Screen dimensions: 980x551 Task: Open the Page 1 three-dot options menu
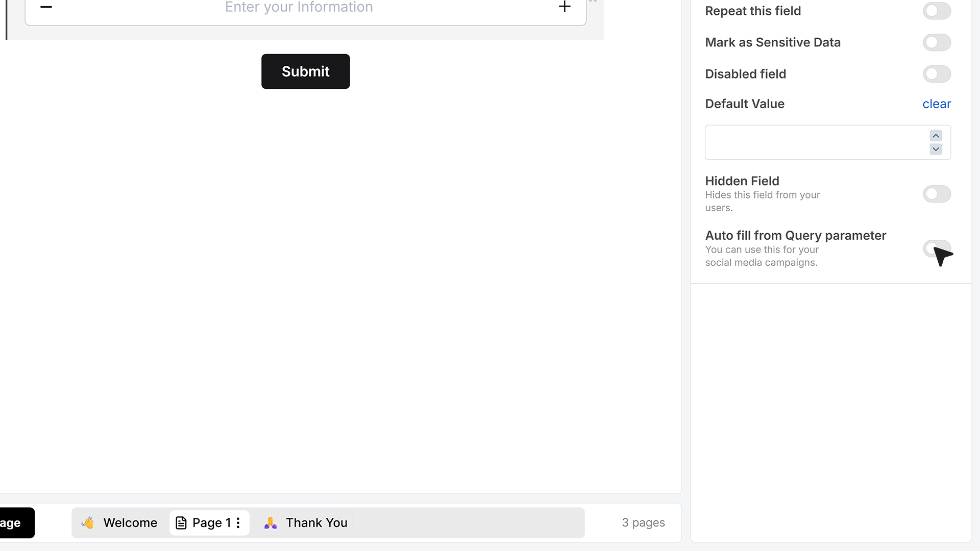pos(238,523)
